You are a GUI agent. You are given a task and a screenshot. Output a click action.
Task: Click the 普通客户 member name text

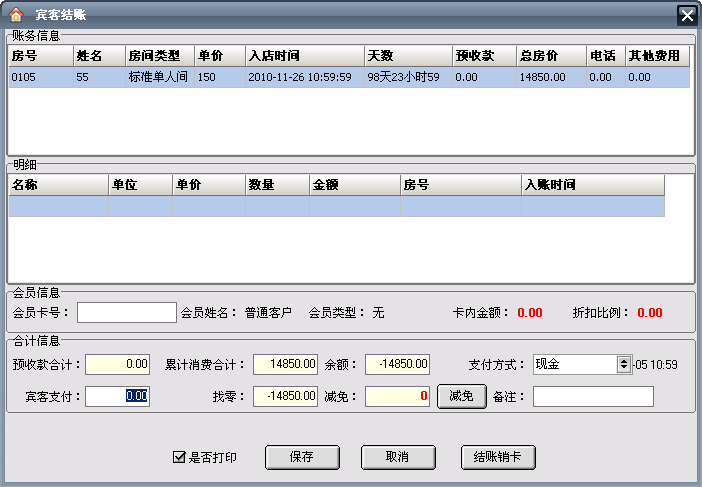tap(268, 312)
